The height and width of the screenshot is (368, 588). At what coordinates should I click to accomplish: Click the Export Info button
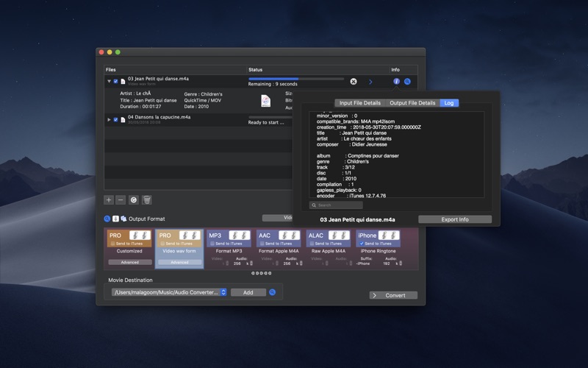(455, 219)
